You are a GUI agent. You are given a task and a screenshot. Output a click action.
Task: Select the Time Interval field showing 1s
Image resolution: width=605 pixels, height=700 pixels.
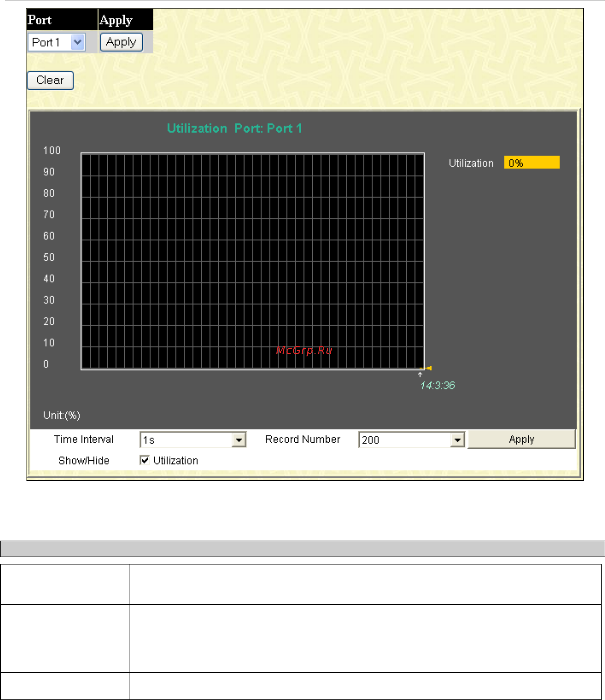(x=193, y=440)
